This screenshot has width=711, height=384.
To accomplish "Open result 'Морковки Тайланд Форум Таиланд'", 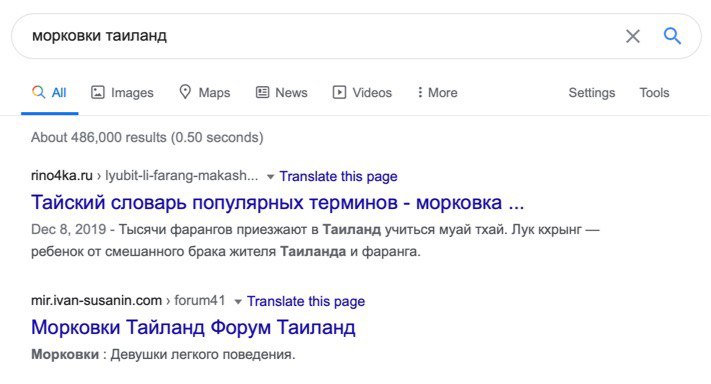I will click(x=193, y=327).
